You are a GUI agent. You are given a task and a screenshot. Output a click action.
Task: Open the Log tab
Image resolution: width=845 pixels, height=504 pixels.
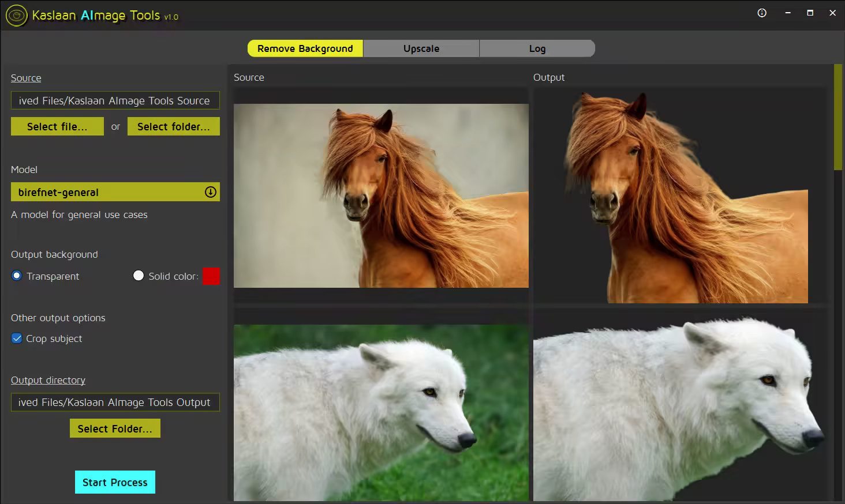[x=536, y=48]
